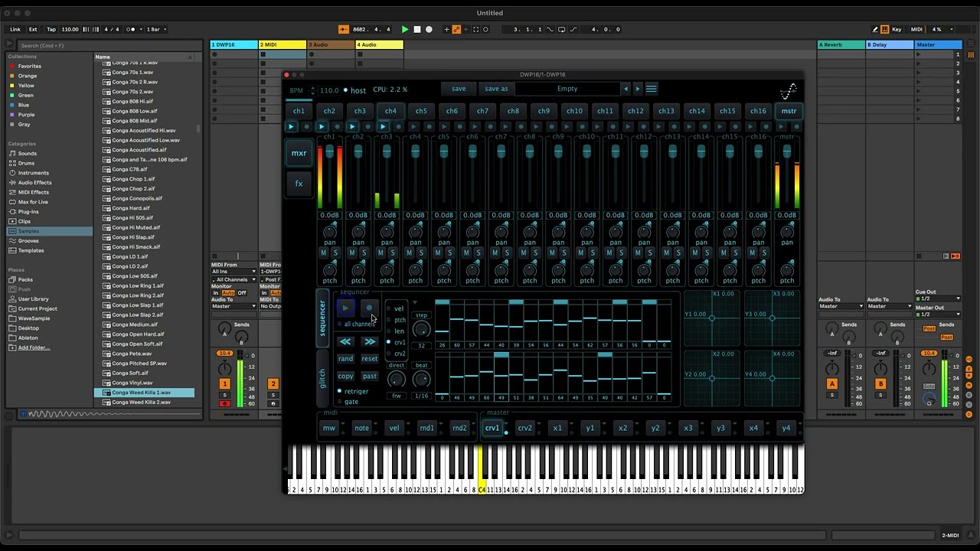
Task: Click the save preset button
Action: point(459,89)
